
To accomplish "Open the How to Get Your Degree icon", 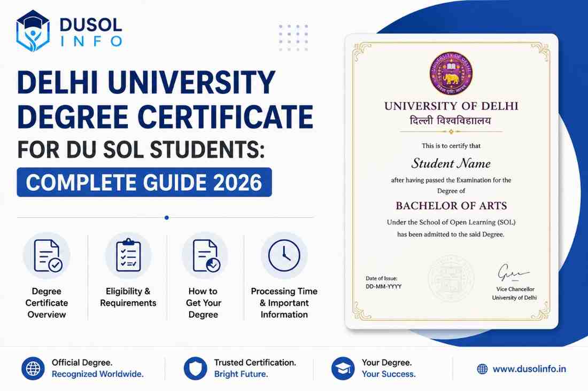I will 206,256.
